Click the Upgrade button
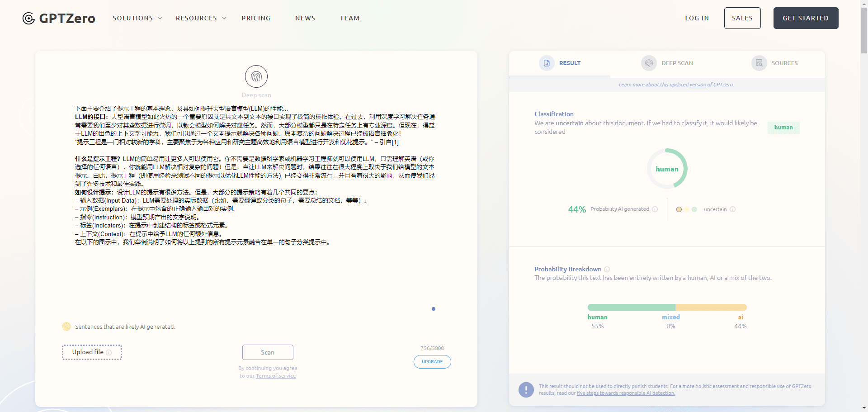The height and width of the screenshot is (412, 868). click(432, 362)
